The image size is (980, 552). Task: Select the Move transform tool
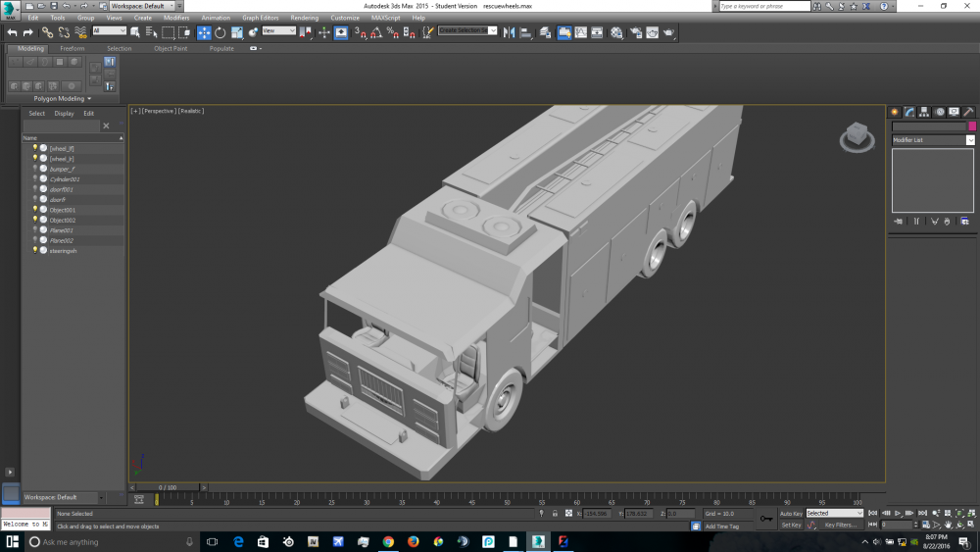tap(204, 32)
